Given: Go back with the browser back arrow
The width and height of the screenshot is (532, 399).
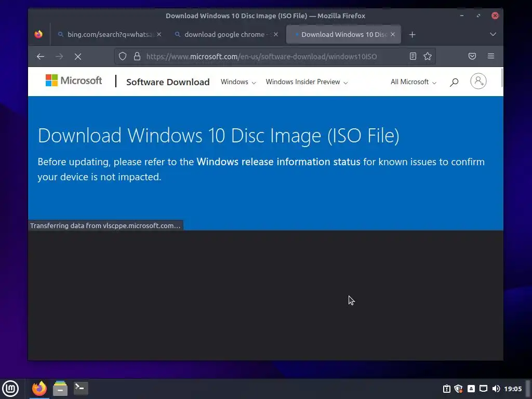Looking at the screenshot, I should (x=41, y=56).
